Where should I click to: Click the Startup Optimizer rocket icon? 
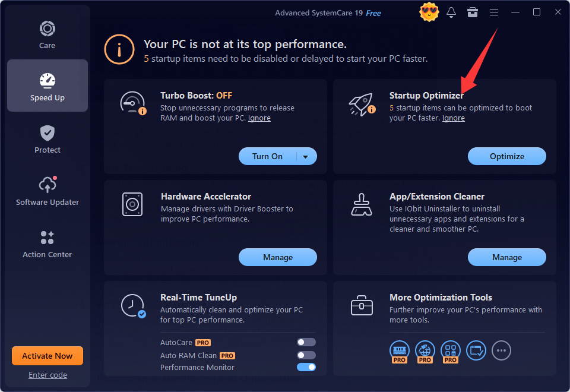(x=362, y=104)
